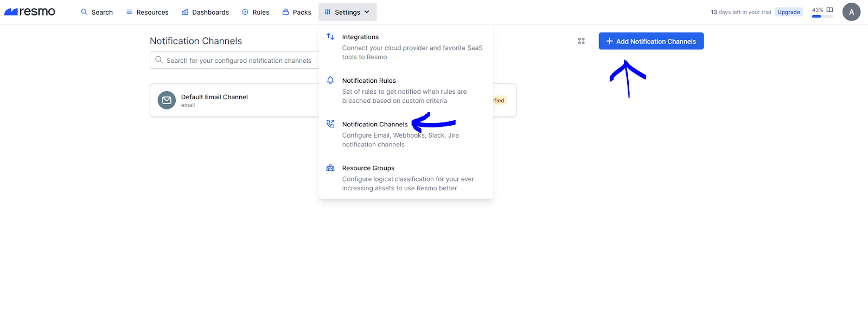868x311 pixels.
Task: Choose Resource Groups from Settings menu
Action: tap(368, 168)
